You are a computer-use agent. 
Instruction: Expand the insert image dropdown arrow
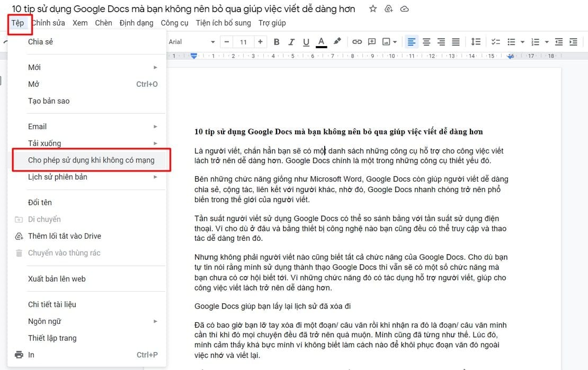click(x=395, y=42)
